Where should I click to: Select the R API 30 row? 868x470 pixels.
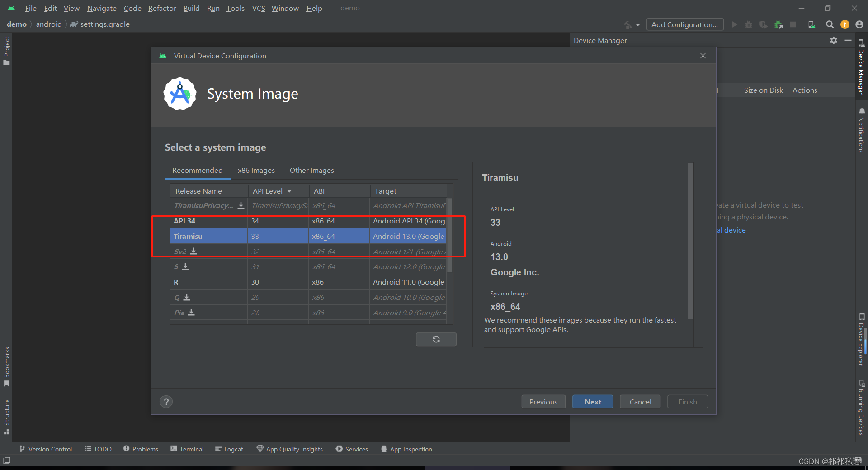308,282
